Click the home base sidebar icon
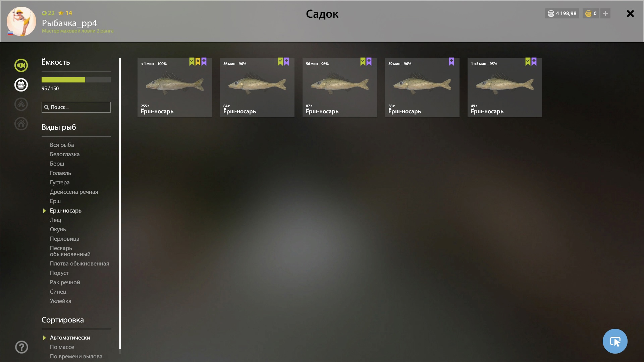 point(21,124)
